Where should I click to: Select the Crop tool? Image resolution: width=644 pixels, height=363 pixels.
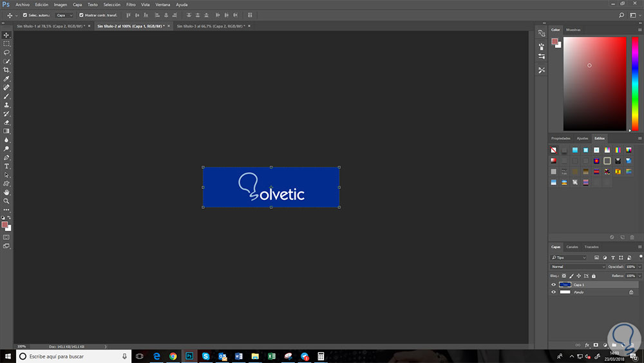point(6,70)
